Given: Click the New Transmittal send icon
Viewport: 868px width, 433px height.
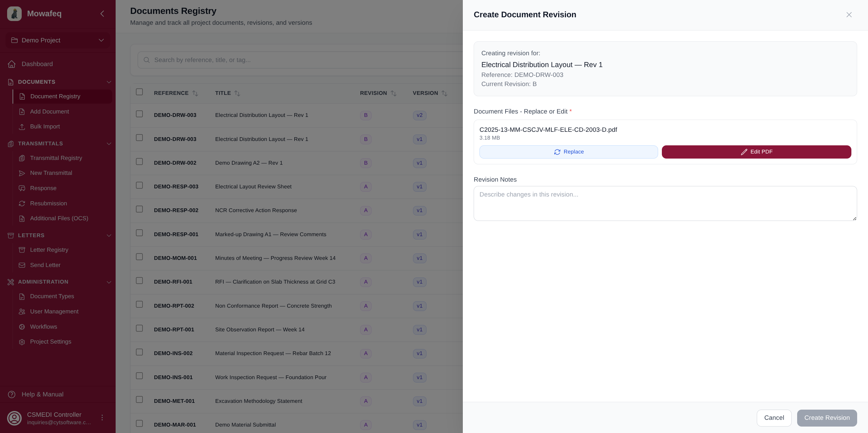Looking at the screenshot, I should [22, 173].
